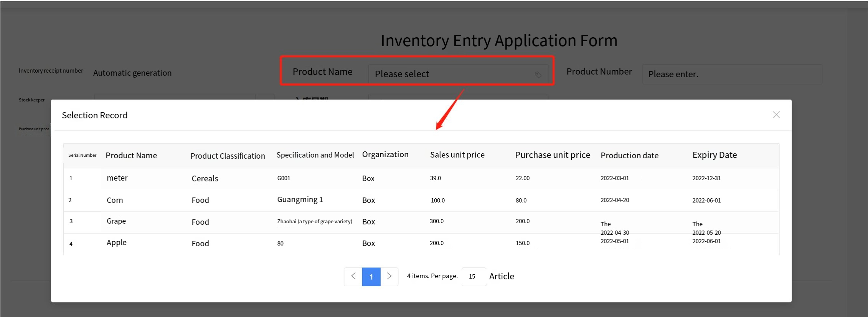Click the Product Classification column header
Image resolution: width=868 pixels, height=317 pixels.
(228, 156)
